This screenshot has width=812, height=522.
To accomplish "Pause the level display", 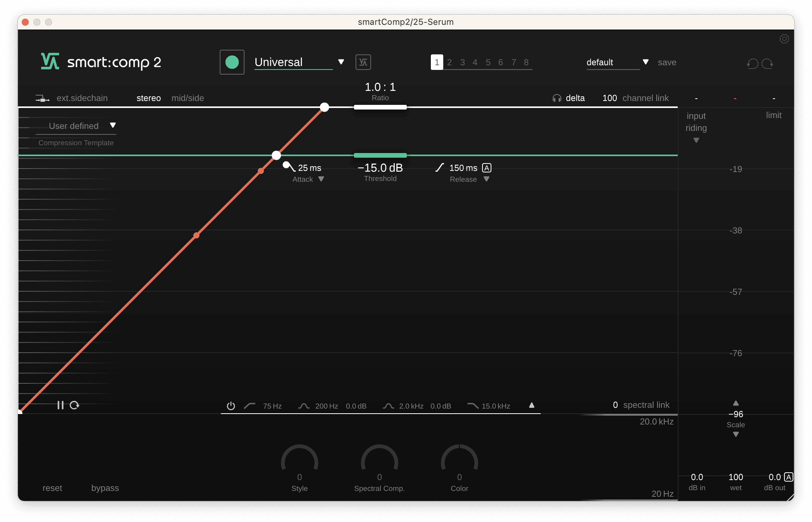I will [x=60, y=405].
